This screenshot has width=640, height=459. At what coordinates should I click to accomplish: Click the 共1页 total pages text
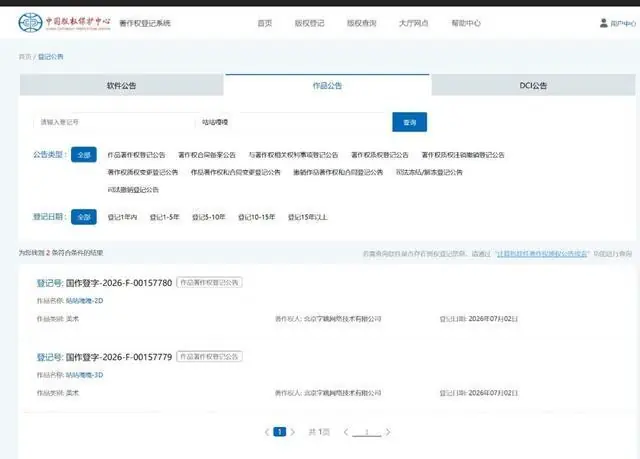click(319, 432)
